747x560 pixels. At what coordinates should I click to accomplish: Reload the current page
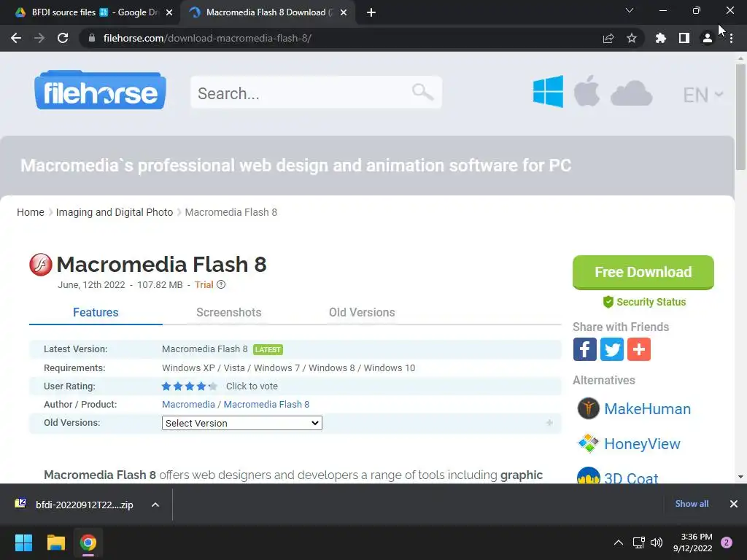click(63, 38)
